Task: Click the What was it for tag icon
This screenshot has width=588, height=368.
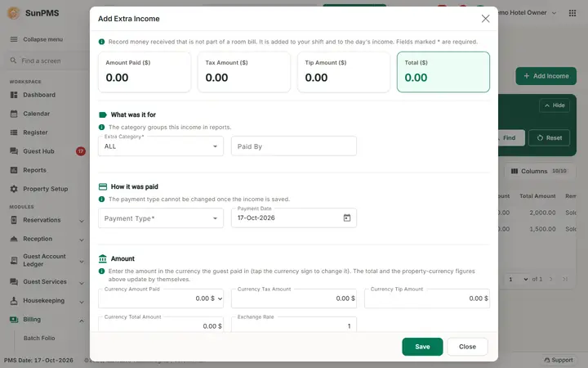Action: [103, 115]
